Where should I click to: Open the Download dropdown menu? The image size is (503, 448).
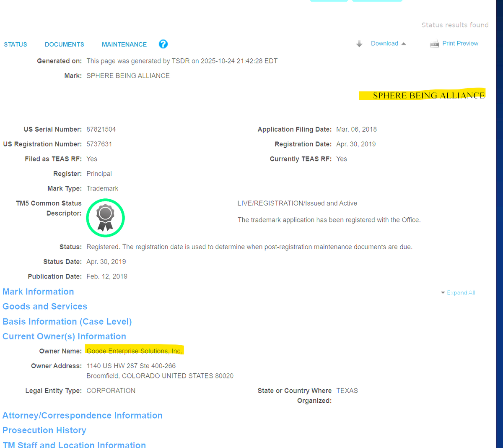(384, 44)
